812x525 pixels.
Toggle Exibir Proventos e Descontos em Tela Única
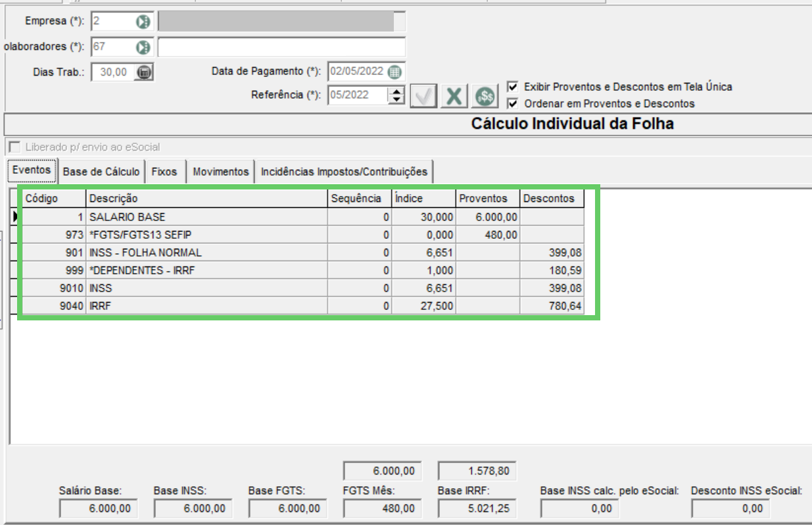[513, 87]
